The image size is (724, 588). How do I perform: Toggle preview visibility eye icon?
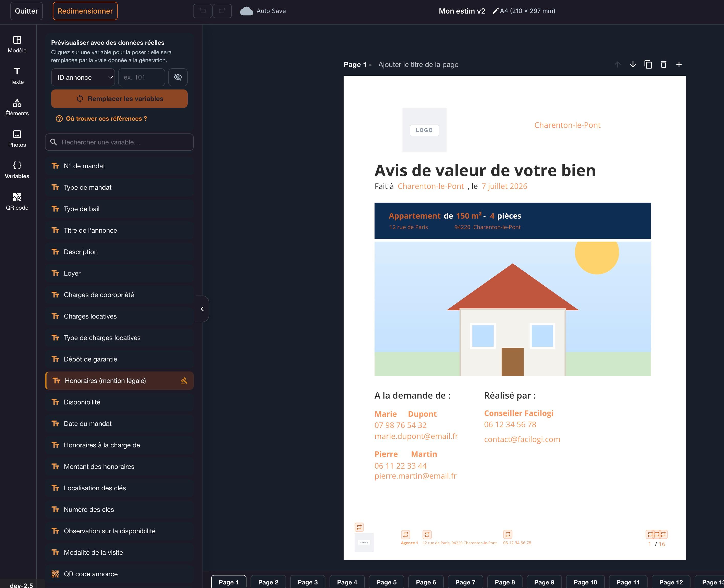click(178, 77)
